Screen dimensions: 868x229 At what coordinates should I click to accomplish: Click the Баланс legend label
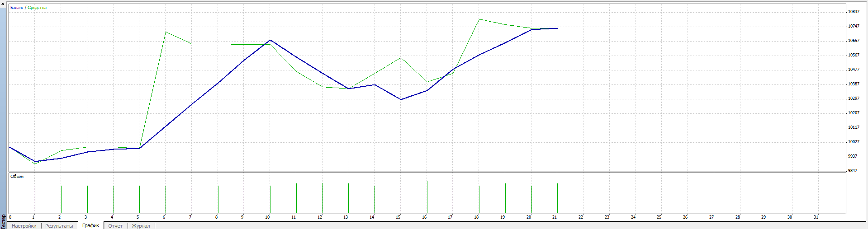(17, 8)
